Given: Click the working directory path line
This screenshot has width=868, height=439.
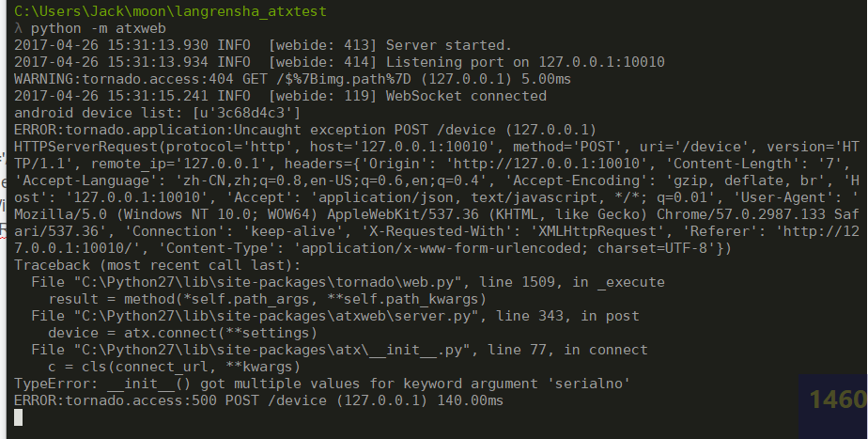Looking at the screenshot, I should pos(171,11).
